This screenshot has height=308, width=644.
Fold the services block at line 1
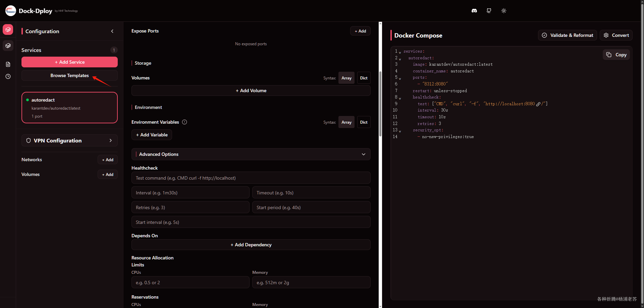pos(400,52)
